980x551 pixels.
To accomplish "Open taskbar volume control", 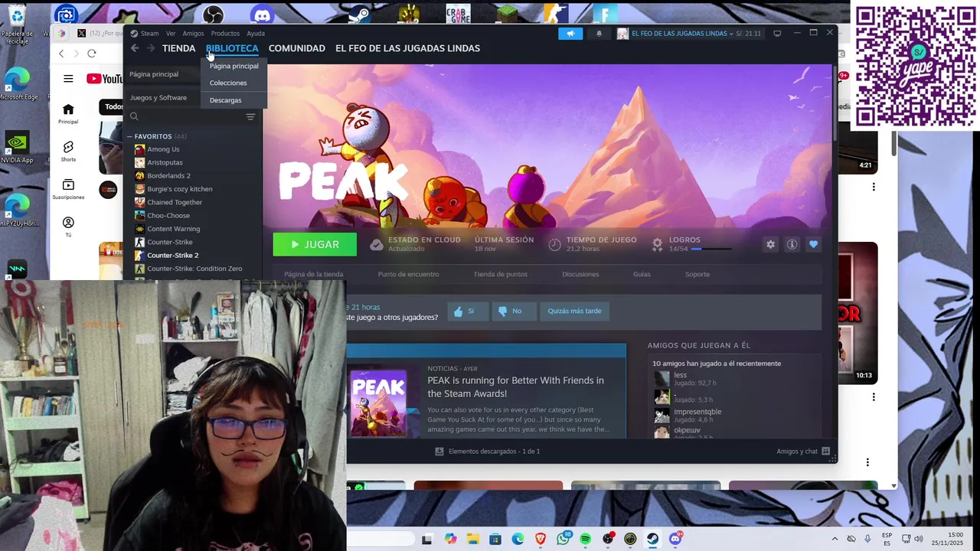I will pyautogui.click(x=919, y=539).
